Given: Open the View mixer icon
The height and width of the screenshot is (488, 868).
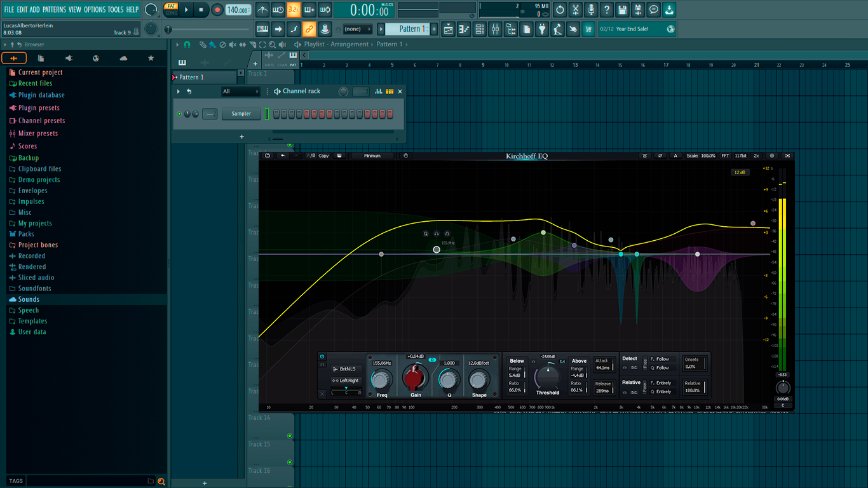Looking at the screenshot, I should click(x=495, y=29).
